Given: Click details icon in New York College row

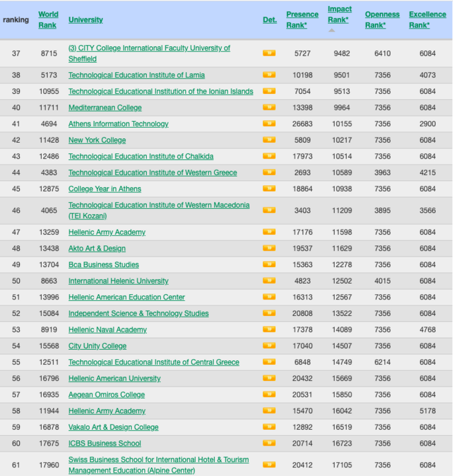Looking at the screenshot, I should pyautogui.click(x=269, y=139).
